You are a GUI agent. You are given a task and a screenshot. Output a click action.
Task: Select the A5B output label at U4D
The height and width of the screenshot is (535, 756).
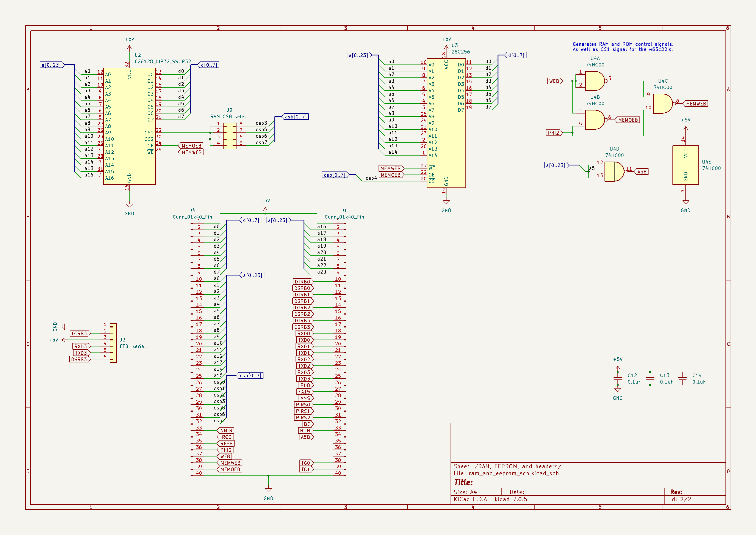[x=641, y=172]
